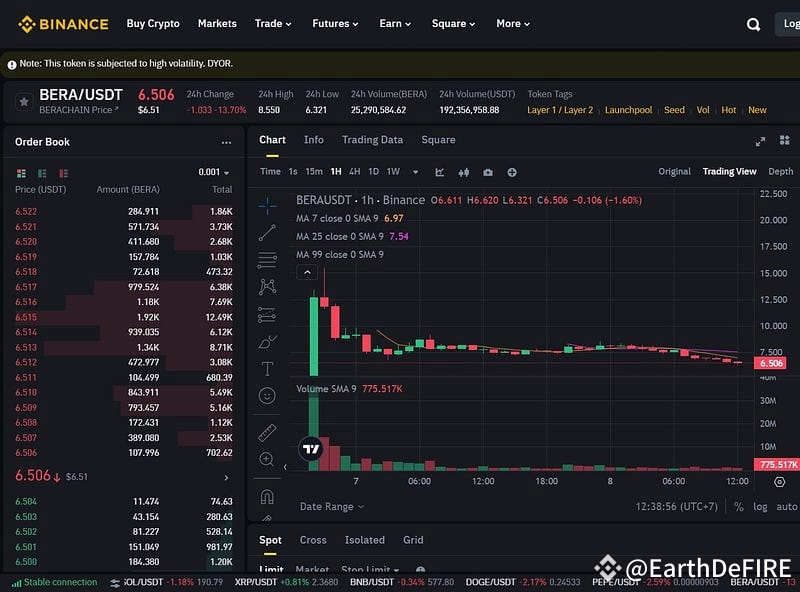Open technical indicators icon in chart toolbar
The width and height of the screenshot is (800, 592).
(x=439, y=172)
